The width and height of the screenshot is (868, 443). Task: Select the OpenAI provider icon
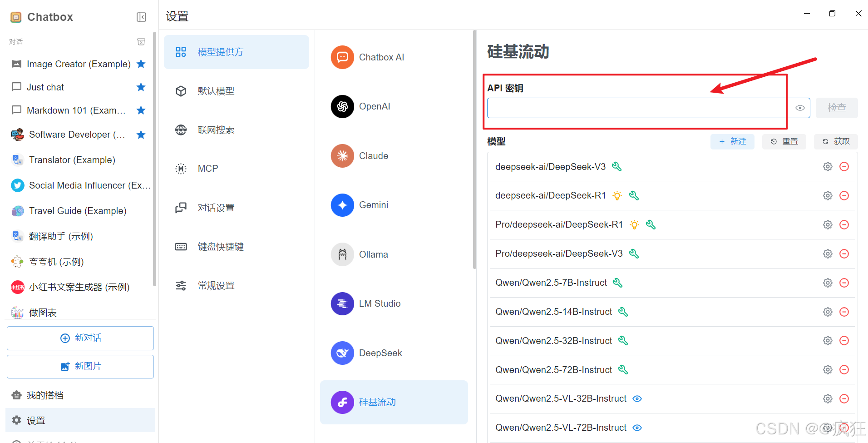pyautogui.click(x=342, y=106)
